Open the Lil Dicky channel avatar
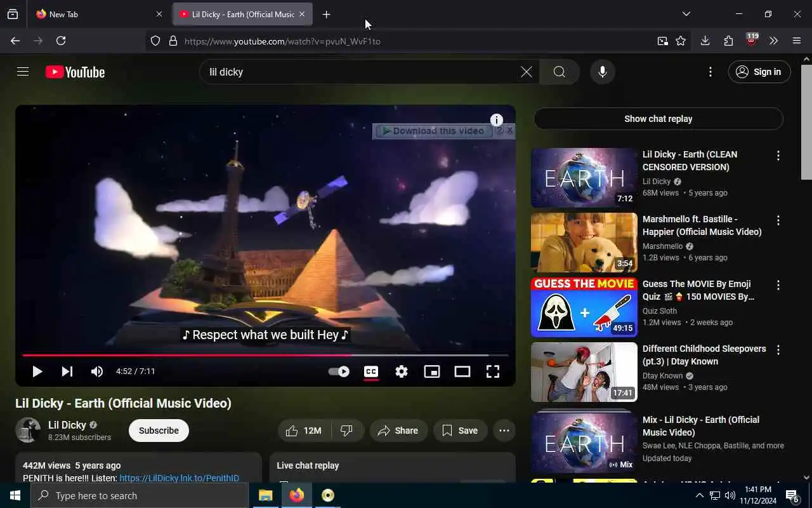 click(28, 431)
